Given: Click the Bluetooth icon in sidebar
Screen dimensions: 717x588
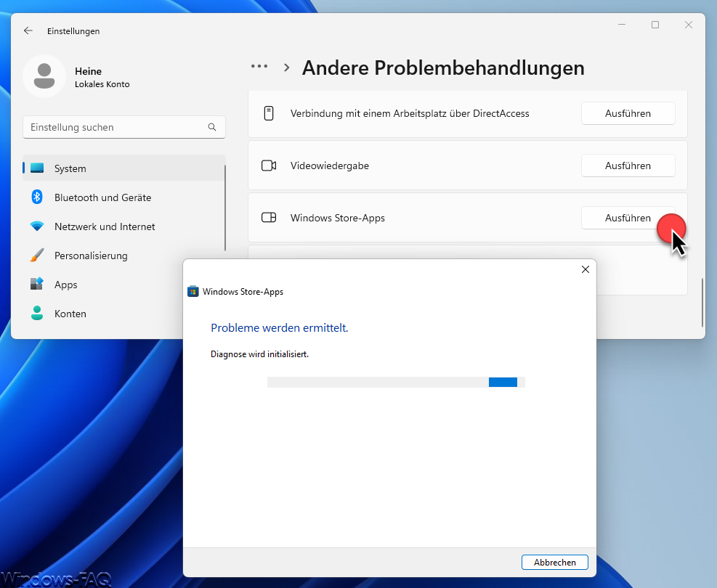Looking at the screenshot, I should (x=37, y=197).
